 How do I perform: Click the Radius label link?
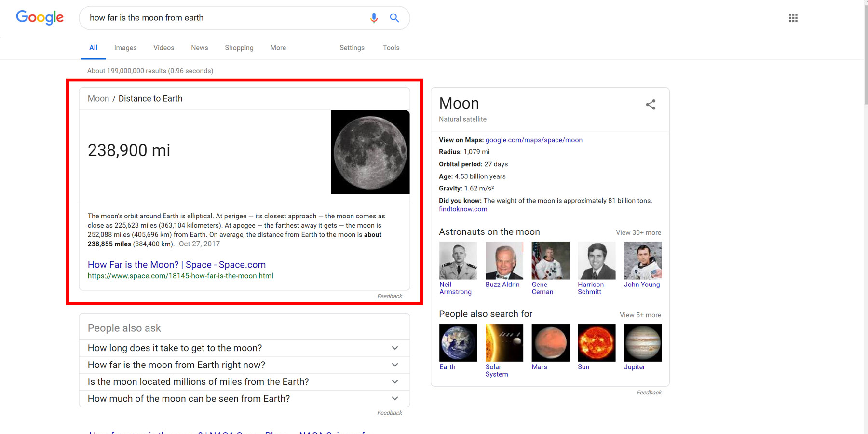point(450,152)
